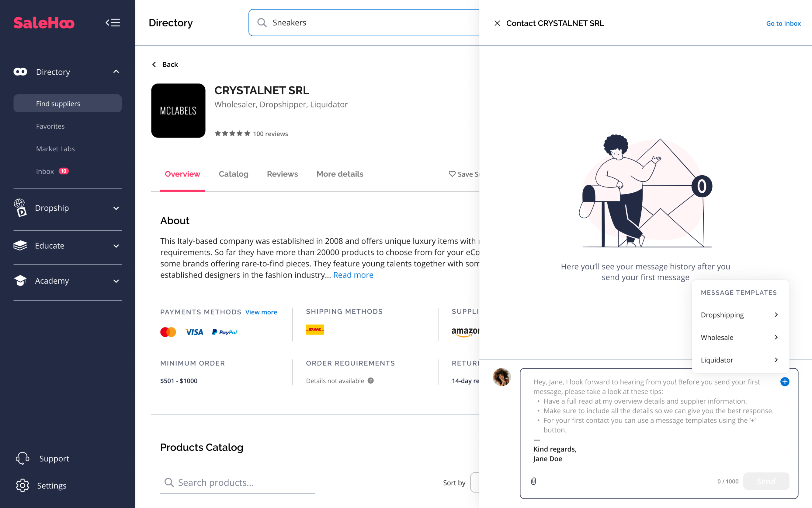Viewport: 812px width, 508px height.
Task: Click the MCLABELS supplier logo
Action: [x=178, y=110]
